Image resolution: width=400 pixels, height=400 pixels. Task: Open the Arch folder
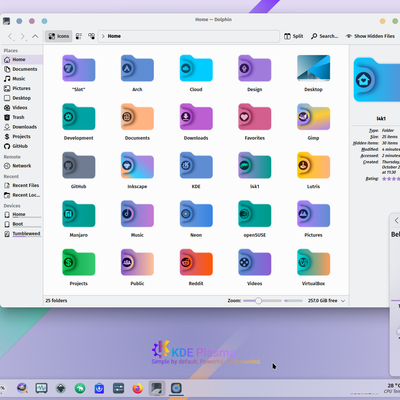[137, 68]
